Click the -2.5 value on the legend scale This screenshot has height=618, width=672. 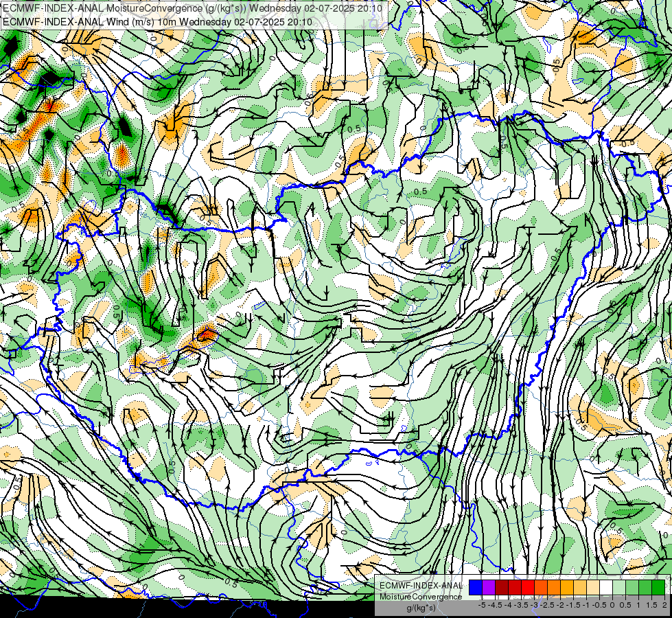[x=547, y=605]
